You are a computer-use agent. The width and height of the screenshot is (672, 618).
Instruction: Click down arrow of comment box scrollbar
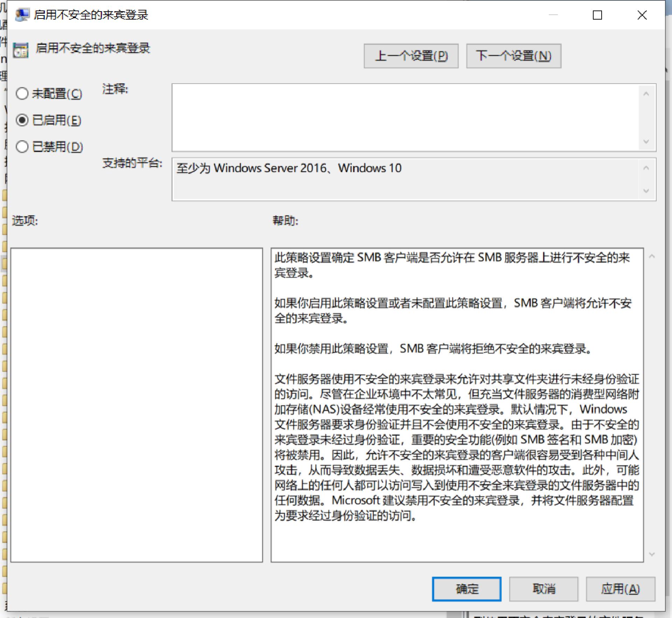click(646, 142)
